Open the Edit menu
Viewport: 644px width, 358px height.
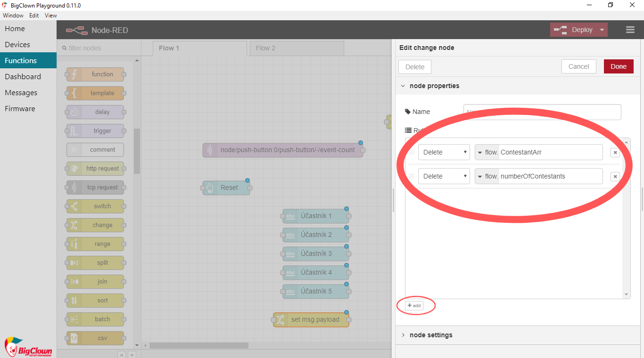coord(34,16)
